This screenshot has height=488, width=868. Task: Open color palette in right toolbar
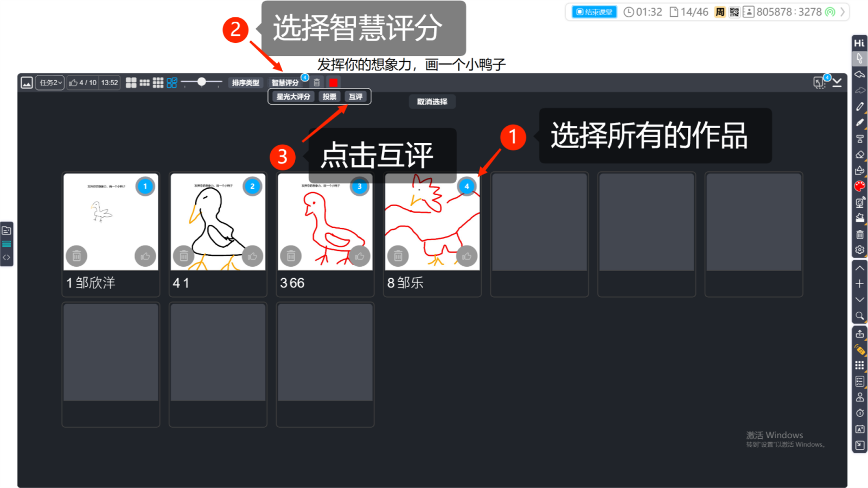coord(859,187)
